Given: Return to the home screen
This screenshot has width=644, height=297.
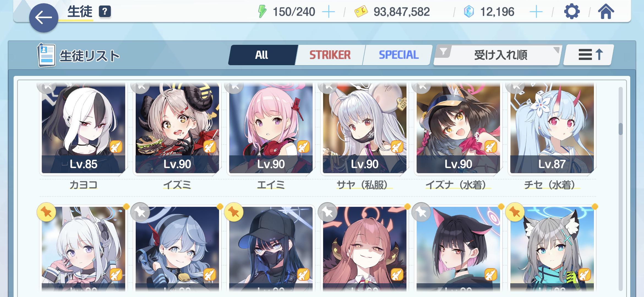Looking at the screenshot, I should (x=606, y=12).
